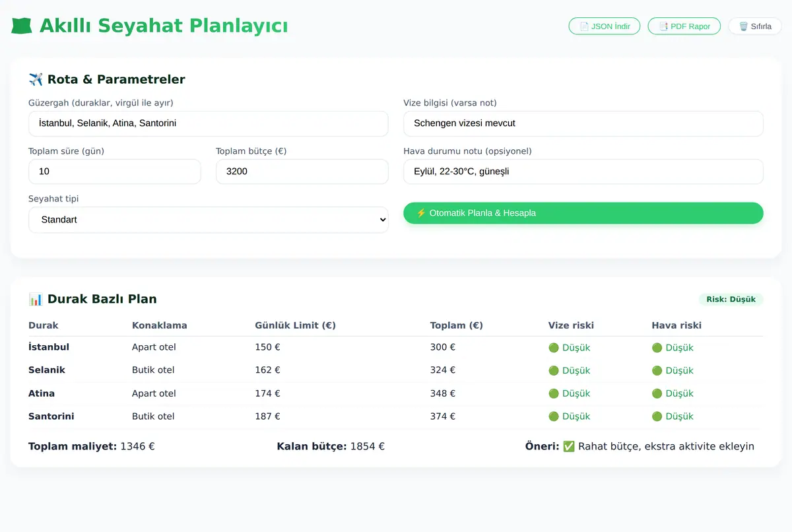Select the İstanbul row name
This screenshot has width=792, height=532.
49,347
